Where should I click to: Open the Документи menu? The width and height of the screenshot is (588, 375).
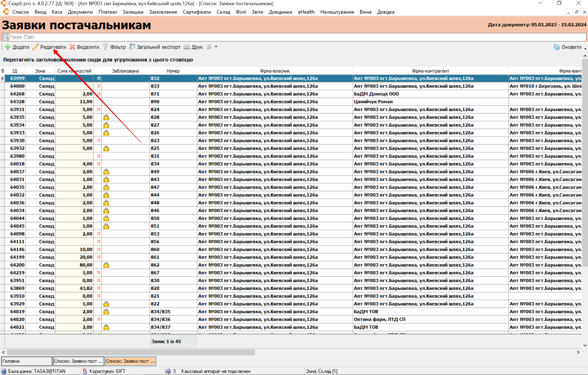(80, 12)
